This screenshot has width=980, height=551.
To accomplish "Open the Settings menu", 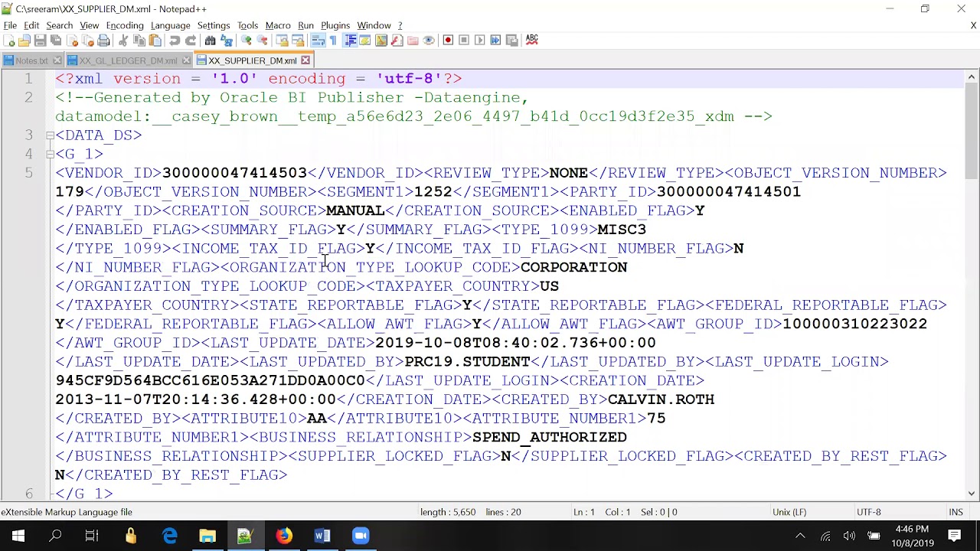I will pos(214,25).
